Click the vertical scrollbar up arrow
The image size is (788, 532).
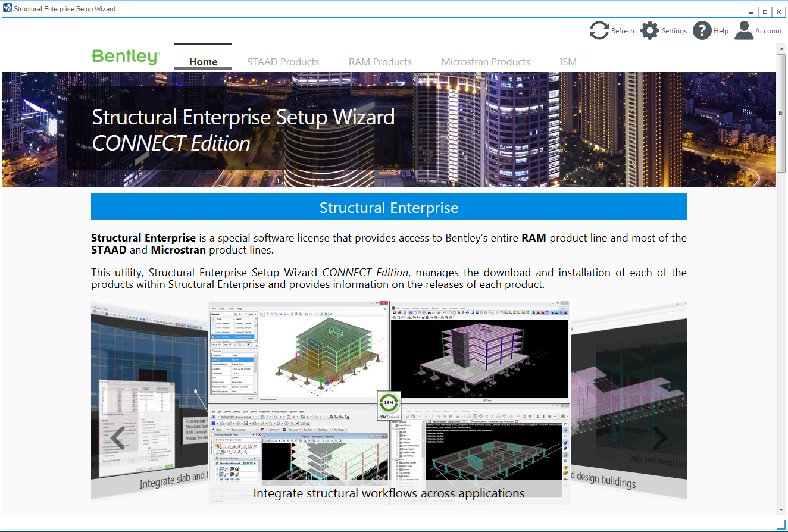(781, 49)
